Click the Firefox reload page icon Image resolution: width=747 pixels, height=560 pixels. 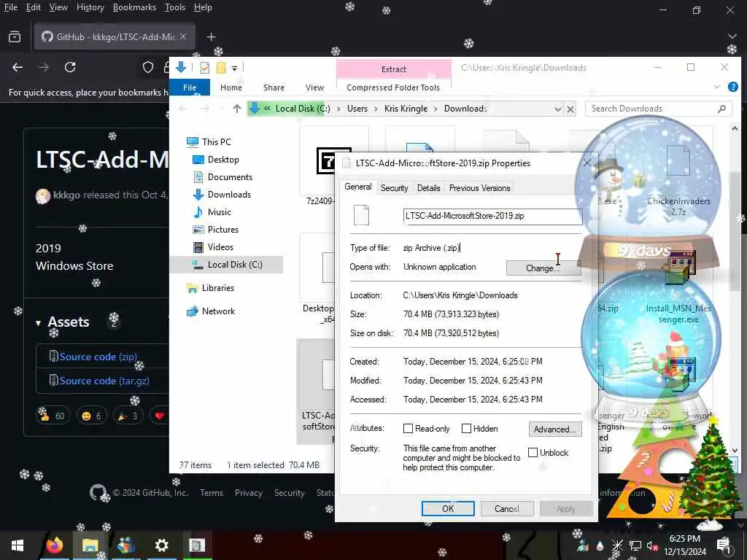[x=70, y=67]
